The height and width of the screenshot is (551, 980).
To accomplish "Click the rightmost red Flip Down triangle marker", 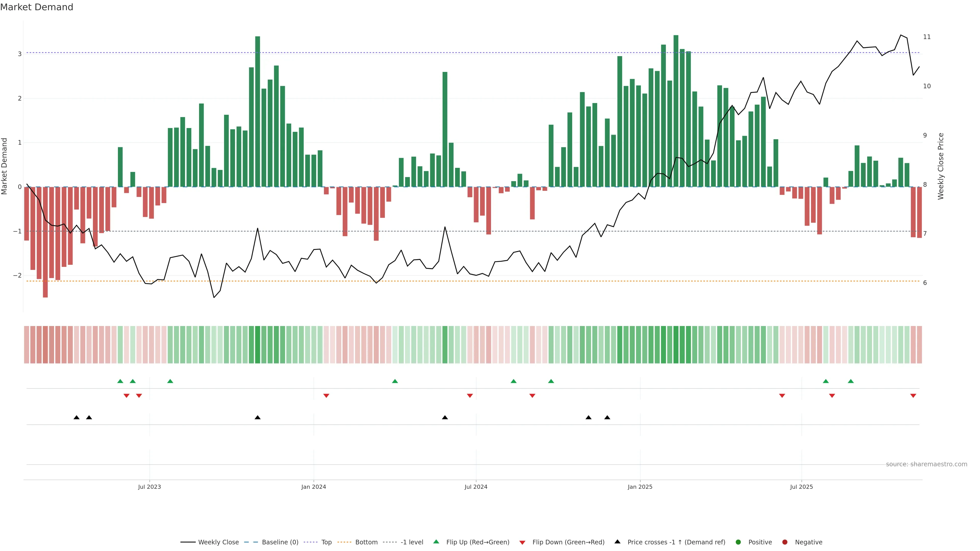I will [x=913, y=396].
